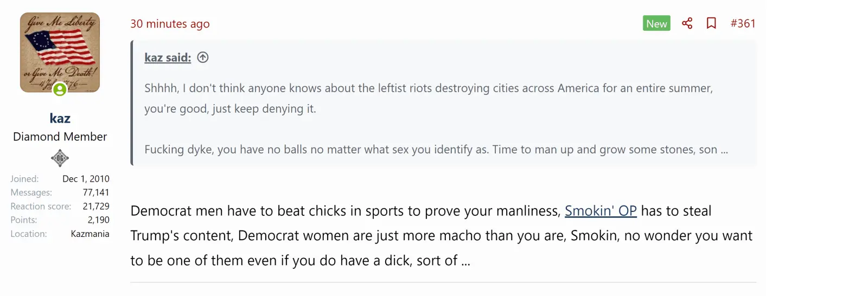868x296 pixels.
Task: Open the kaz username profile link
Action: (60, 118)
